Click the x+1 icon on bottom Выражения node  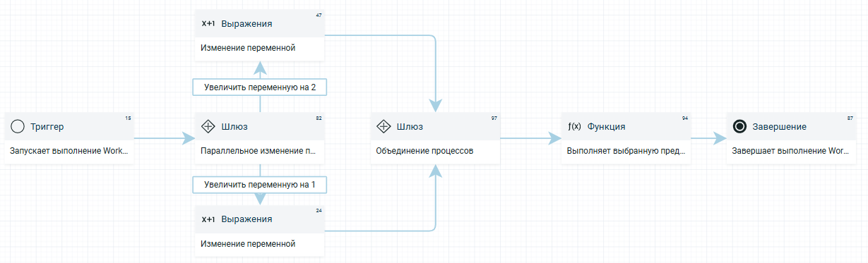tap(208, 219)
